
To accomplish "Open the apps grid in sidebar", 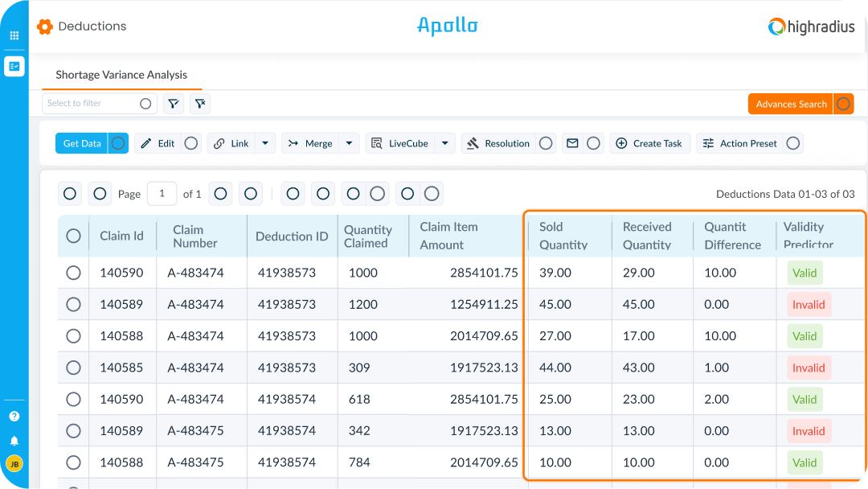I will coord(14,35).
